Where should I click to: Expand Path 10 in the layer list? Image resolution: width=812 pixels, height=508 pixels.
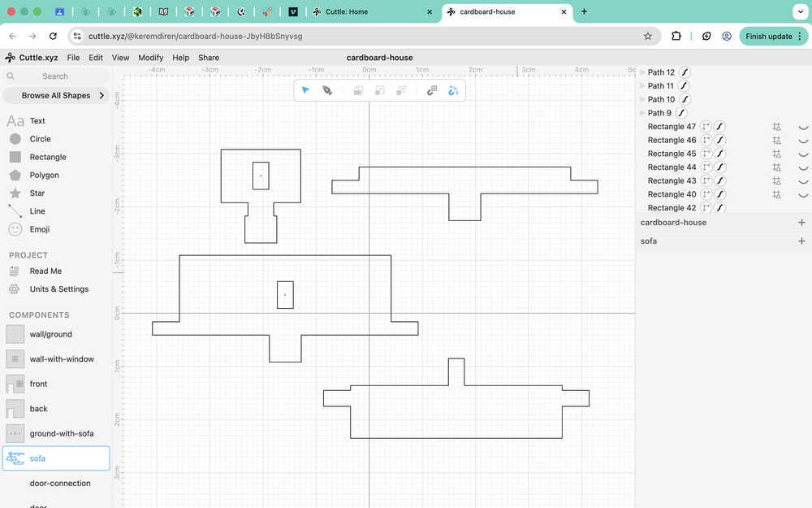pos(642,99)
